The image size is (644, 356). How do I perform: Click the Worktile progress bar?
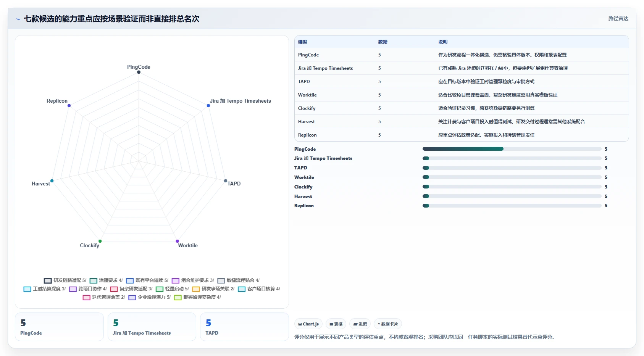512,177
